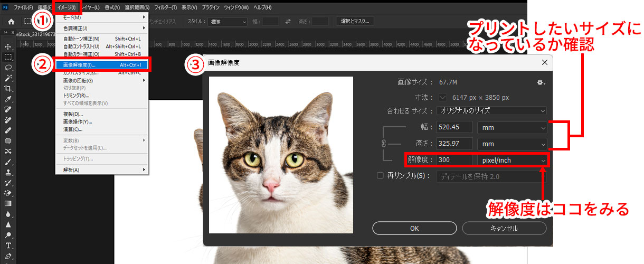Select the Rectangular Marquee tool
Viewport: 644px width, 264px height.
(8, 57)
